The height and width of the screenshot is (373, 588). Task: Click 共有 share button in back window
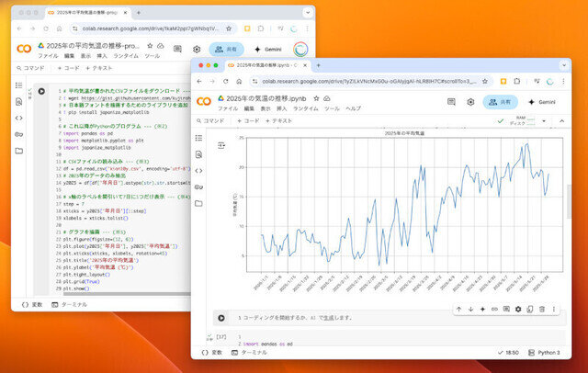click(x=227, y=49)
